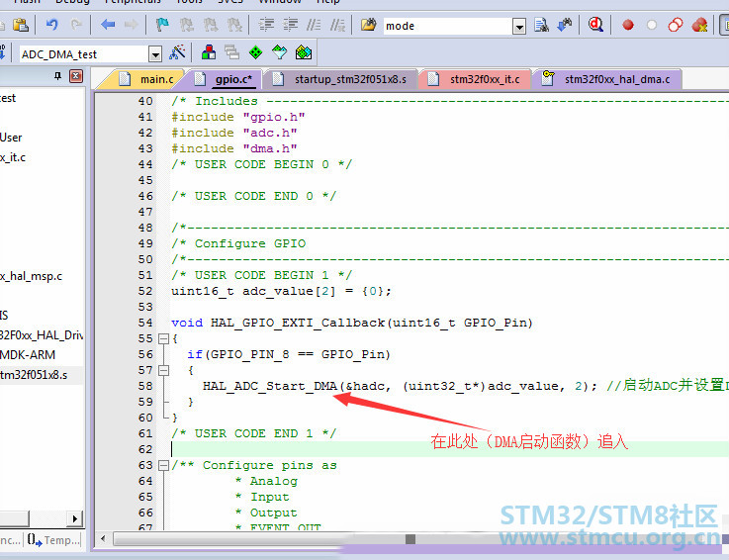Click Select Software Packs funnel icon

click(x=279, y=52)
